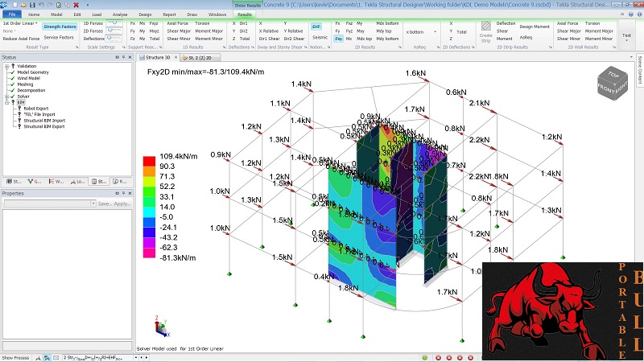Toggle Mdx top 2D result
Image resolution: width=644 pixels, height=362 pixels.
[365, 39]
